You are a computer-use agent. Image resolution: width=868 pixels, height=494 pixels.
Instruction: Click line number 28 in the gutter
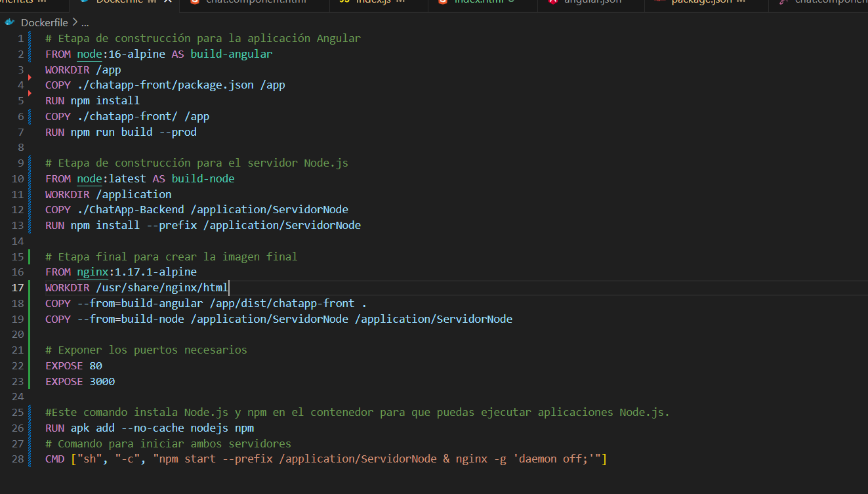point(18,459)
